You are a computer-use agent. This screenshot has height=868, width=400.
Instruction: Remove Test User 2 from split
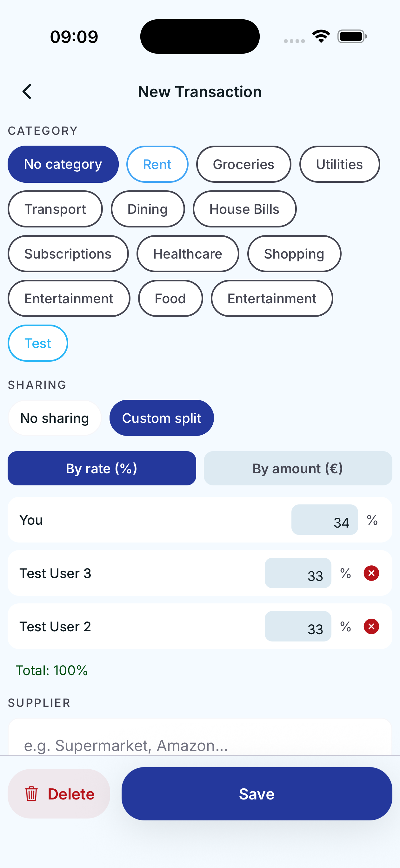click(371, 626)
